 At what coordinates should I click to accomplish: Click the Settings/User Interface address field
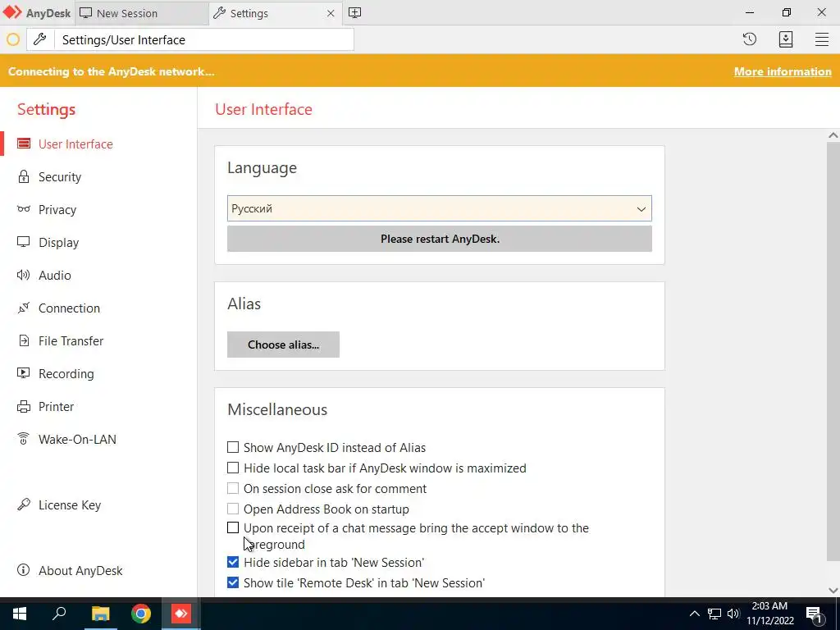click(x=203, y=39)
